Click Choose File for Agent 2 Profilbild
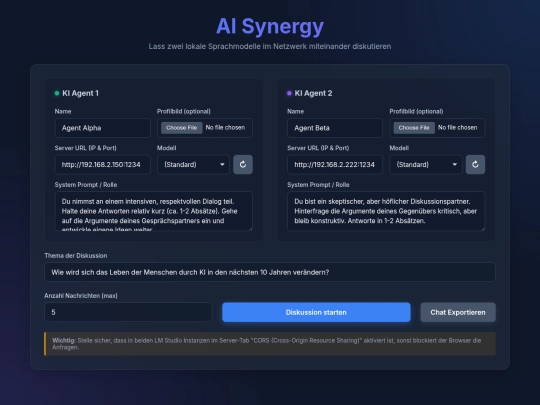Image resolution: width=540 pixels, height=405 pixels. click(414, 128)
